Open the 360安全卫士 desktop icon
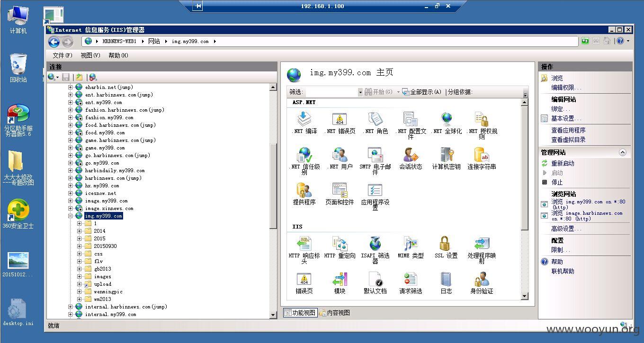644x343 pixels. point(18,214)
